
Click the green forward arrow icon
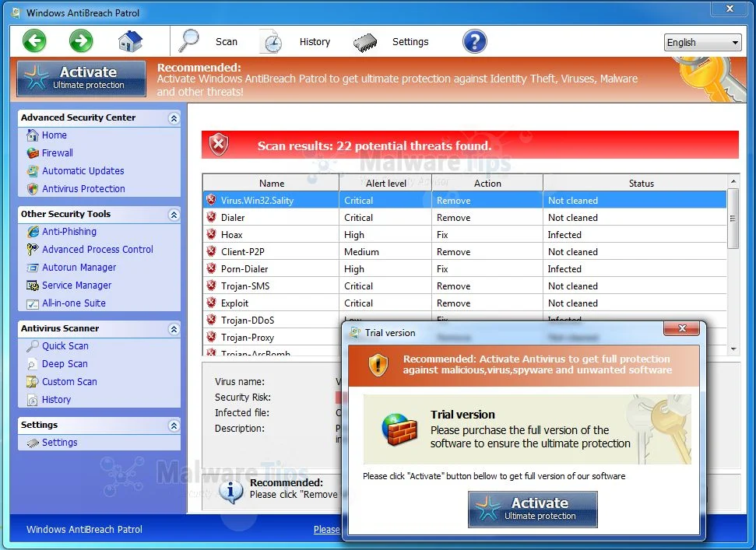81,41
